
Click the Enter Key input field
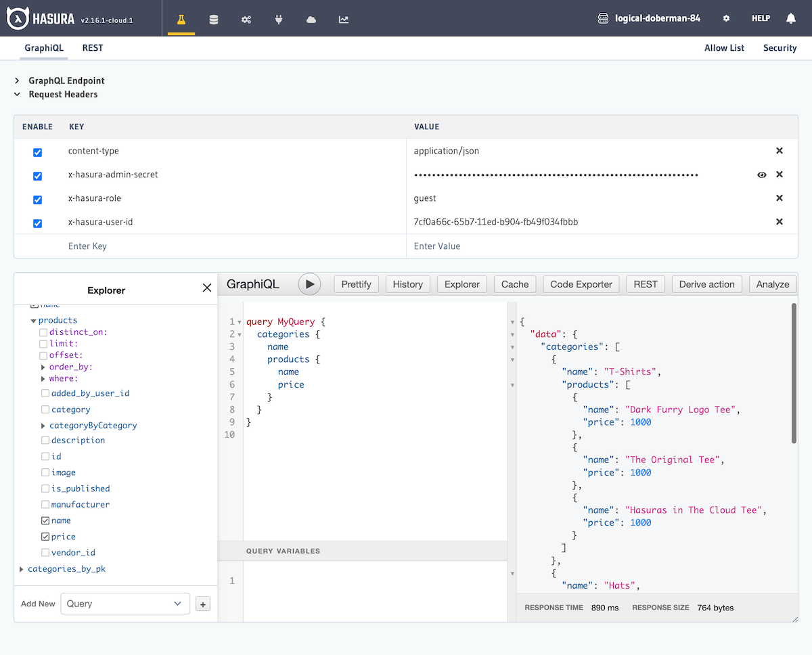[x=210, y=246]
